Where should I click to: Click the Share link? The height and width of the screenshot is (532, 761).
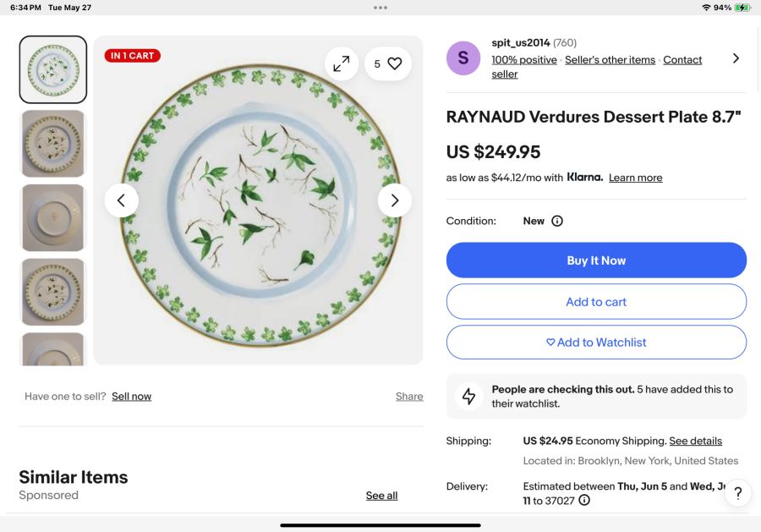(409, 396)
